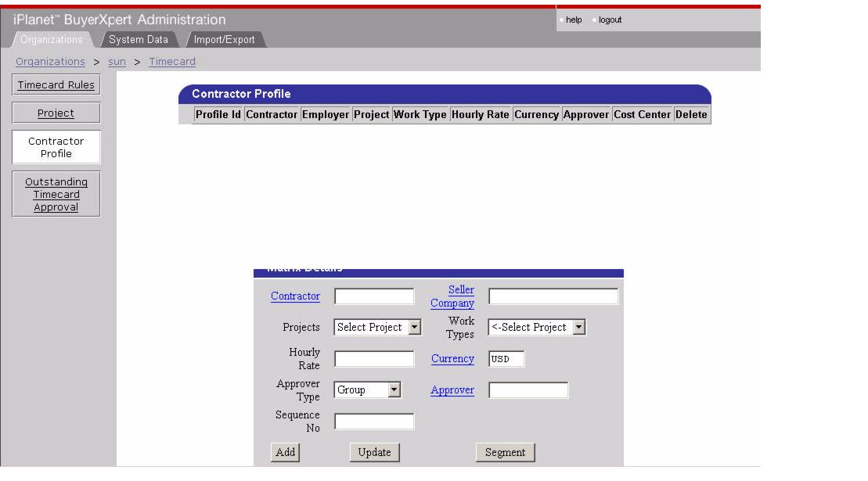The image size is (868, 481).
Task: Go to Organizations breadcrumb link
Action: pos(50,61)
